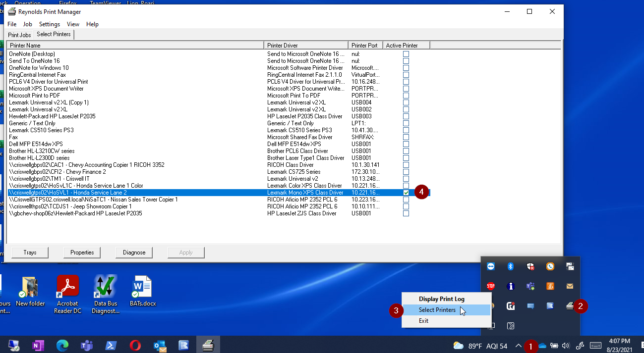Open OneNote from the taskbar
Screen dimensions: 644x353
(38, 345)
